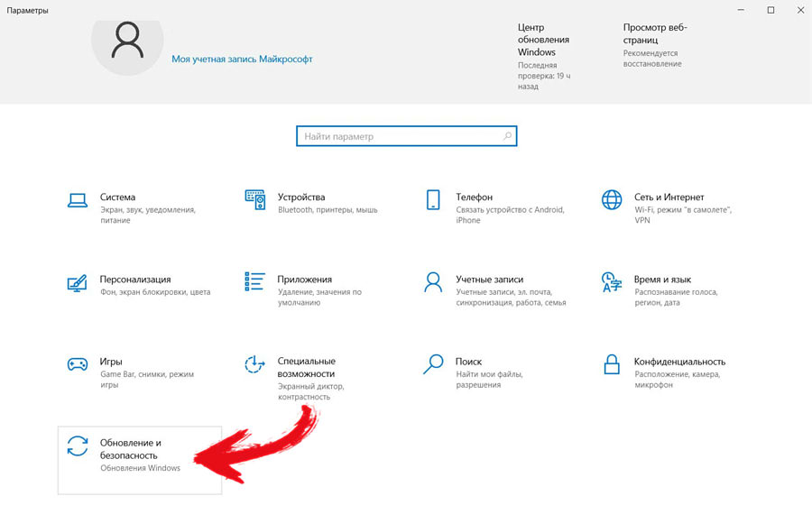Click 'Удаление, значения по умолчанию' description
The width and height of the screenshot is (812, 505).
[x=319, y=298]
